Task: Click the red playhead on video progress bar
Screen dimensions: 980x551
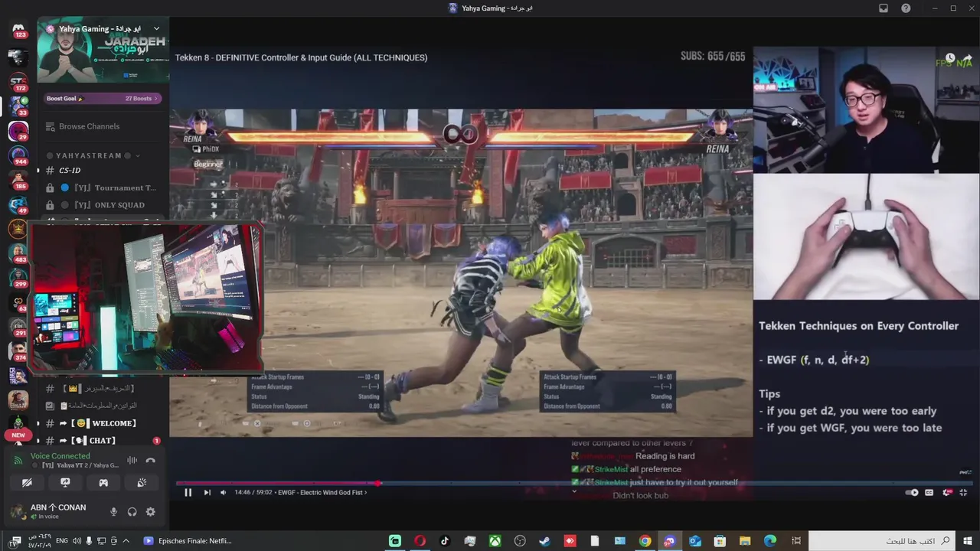Action: (378, 483)
